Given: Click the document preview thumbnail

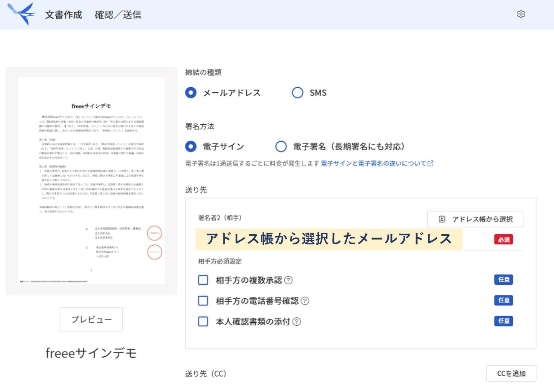Looking at the screenshot, I should [x=91, y=180].
